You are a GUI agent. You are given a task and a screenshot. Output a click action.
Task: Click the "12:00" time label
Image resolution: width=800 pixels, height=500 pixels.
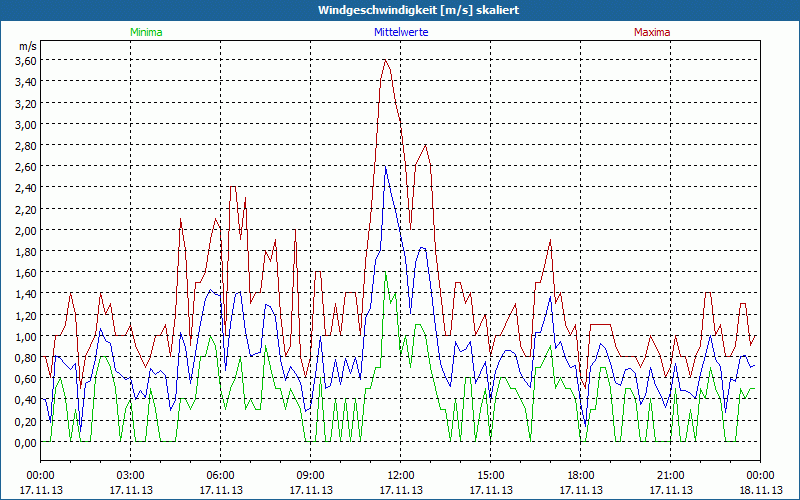[x=401, y=476]
